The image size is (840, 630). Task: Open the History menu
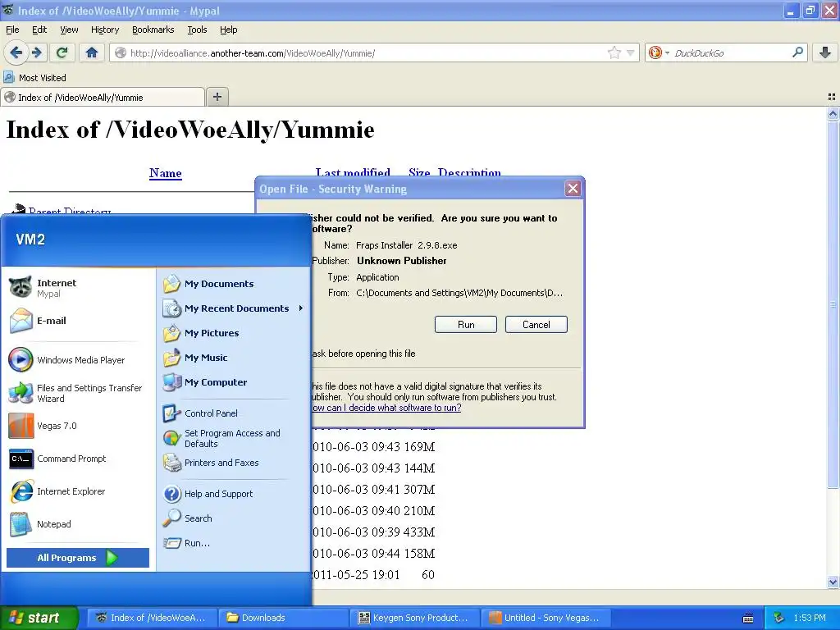104,30
